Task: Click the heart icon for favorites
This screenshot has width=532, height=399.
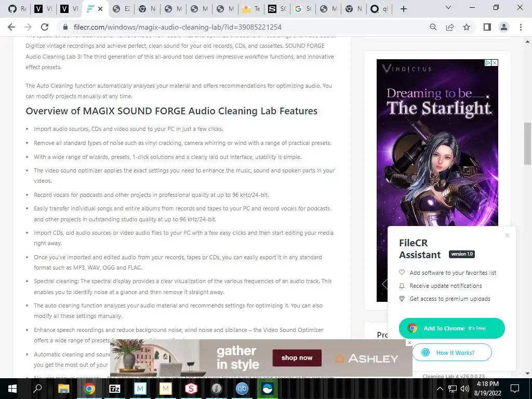Action: tap(402, 272)
